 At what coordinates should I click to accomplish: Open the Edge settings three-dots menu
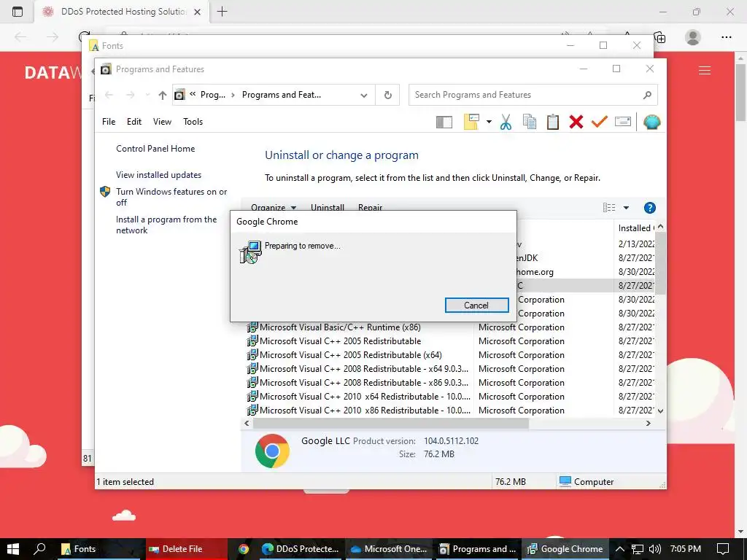click(726, 37)
